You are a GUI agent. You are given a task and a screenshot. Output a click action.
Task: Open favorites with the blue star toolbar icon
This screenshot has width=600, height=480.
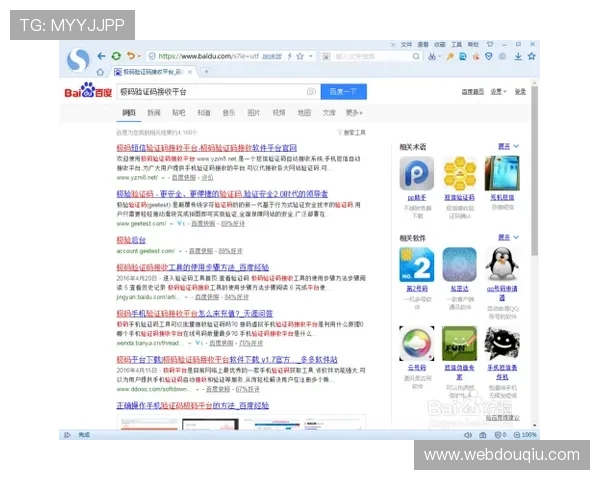point(532,56)
